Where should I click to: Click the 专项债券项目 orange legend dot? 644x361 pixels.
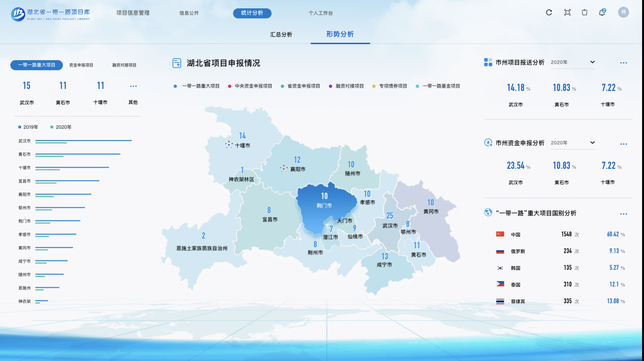pyautogui.click(x=374, y=86)
